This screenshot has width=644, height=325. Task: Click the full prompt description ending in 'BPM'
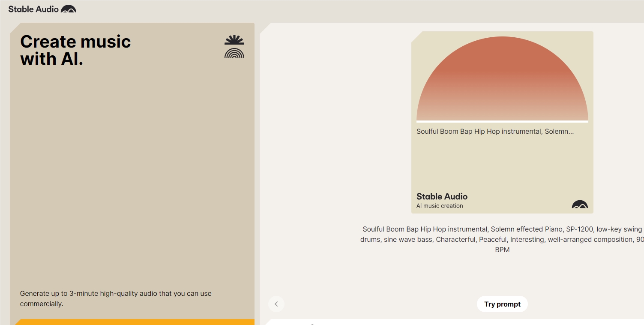[502, 239]
